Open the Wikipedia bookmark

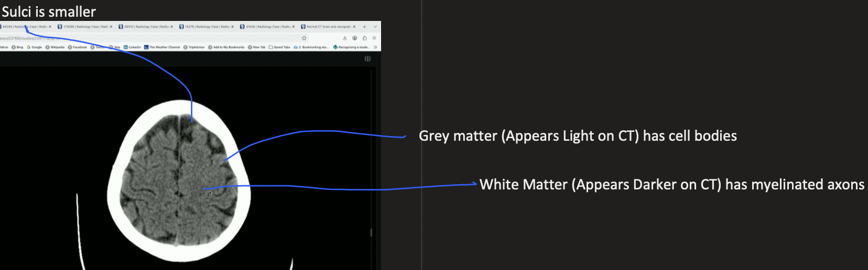pyautogui.click(x=55, y=47)
